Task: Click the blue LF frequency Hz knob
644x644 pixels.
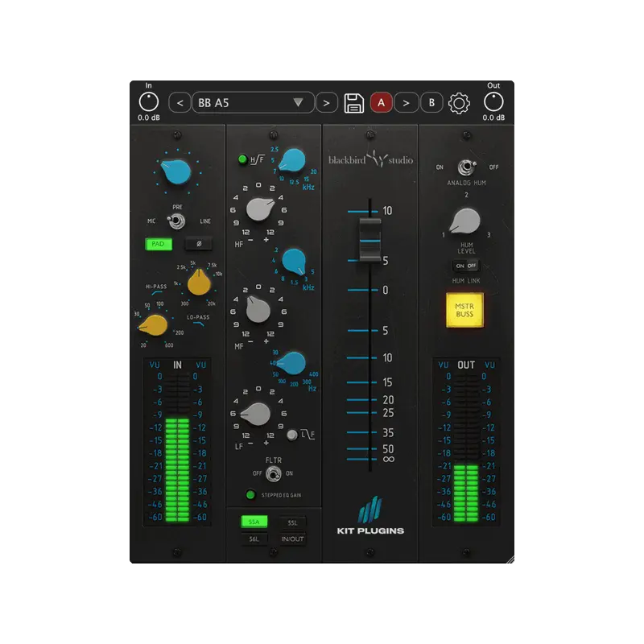Action: point(291,363)
